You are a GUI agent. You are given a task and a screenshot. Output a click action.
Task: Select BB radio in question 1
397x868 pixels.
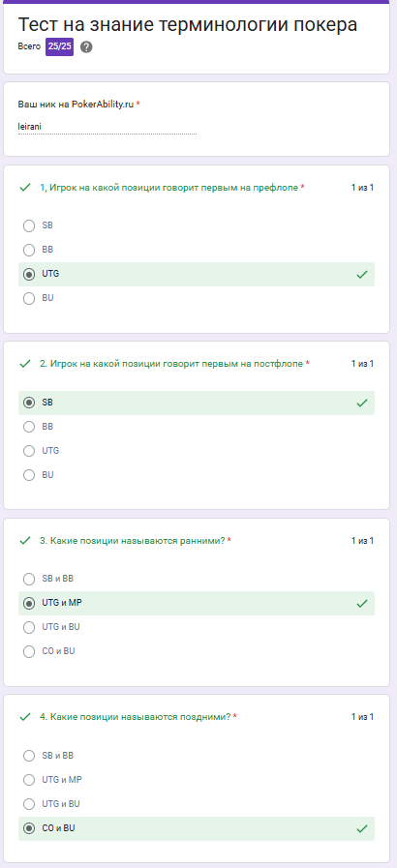(29, 251)
